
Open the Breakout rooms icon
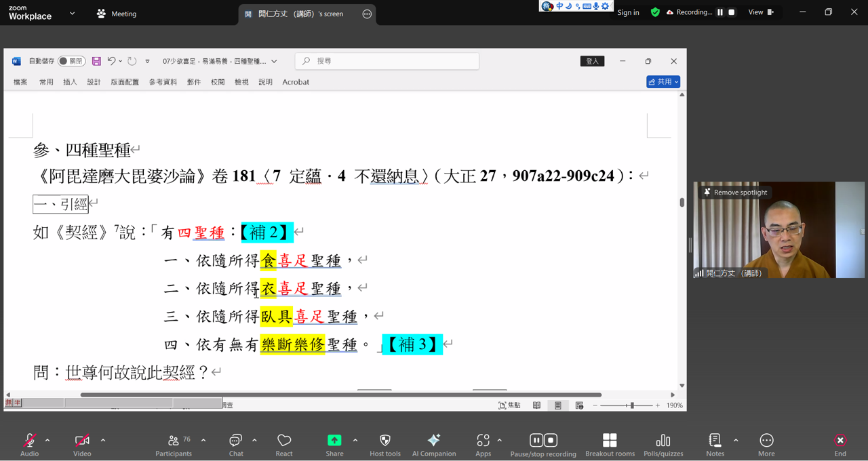tap(610, 441)
